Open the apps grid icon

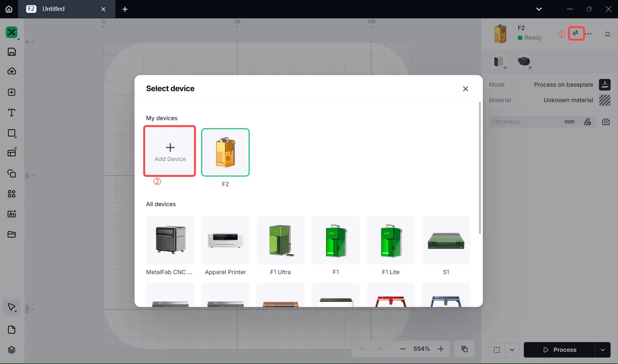click(x=12, y=194)
